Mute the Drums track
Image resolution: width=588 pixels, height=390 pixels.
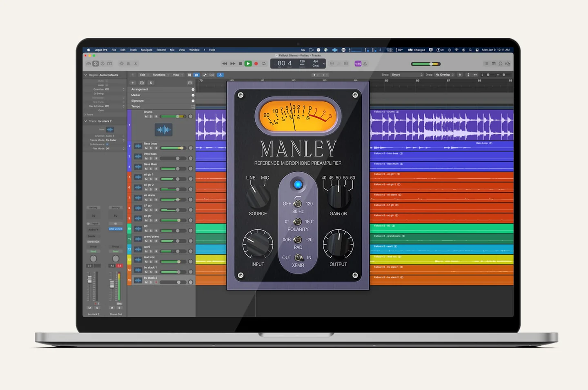(x=146, y=117)
